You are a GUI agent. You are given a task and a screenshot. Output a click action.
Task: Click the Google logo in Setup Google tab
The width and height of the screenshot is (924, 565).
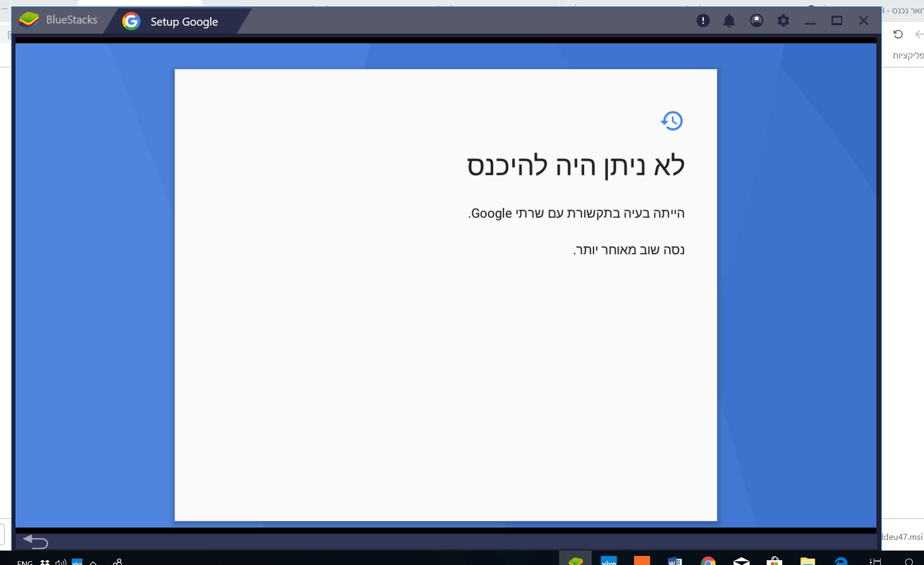coord(131,21)
